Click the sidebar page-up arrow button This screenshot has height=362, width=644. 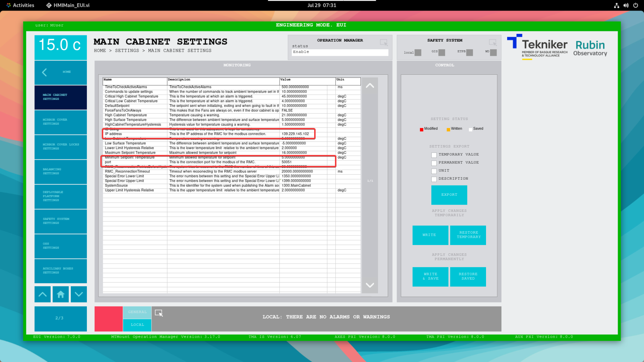pyautogui.click(x=43, y=294)
